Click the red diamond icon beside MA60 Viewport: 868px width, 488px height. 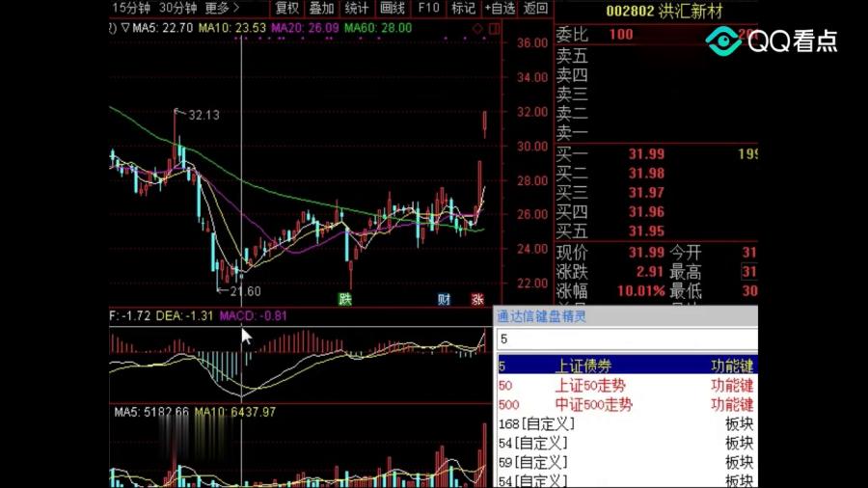click(x=476, y=30)
